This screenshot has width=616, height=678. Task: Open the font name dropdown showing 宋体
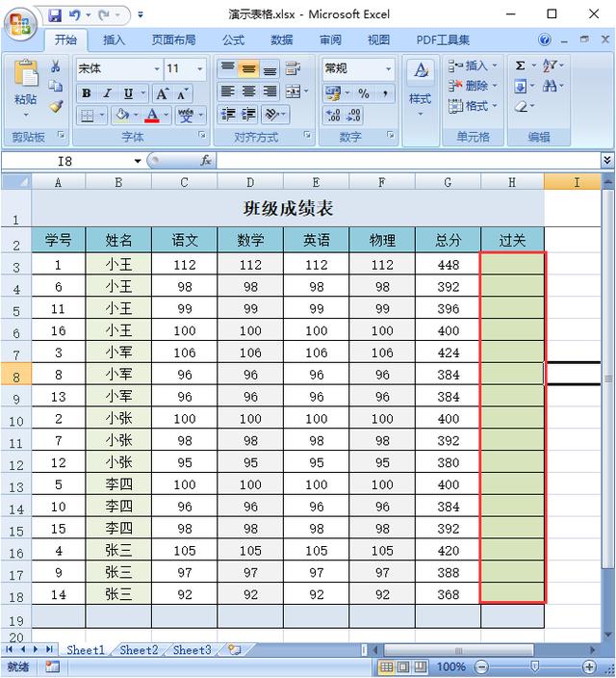118,69
